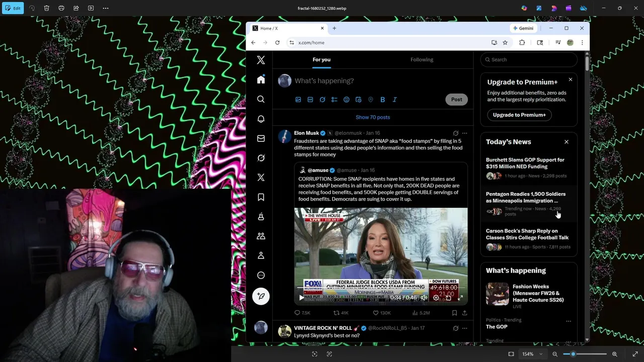Play the Fox Business video
Viewport: 644px width, 362px height.
[x=301, y=298]
